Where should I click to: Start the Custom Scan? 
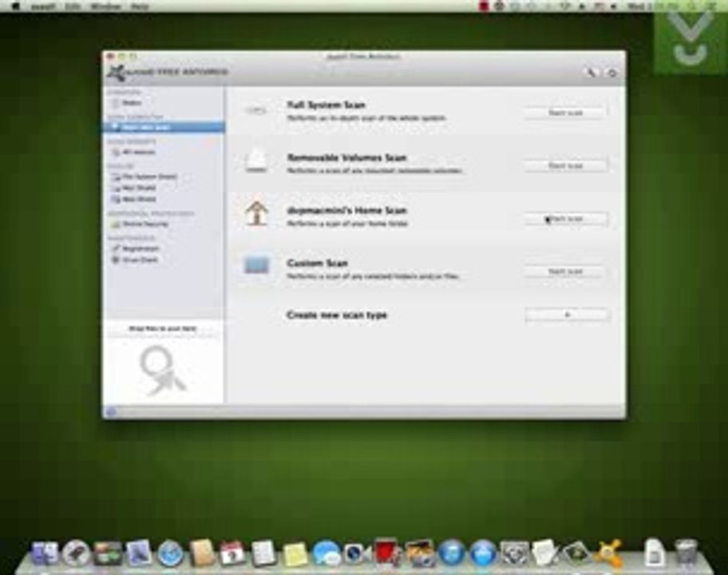coord(565,272)
